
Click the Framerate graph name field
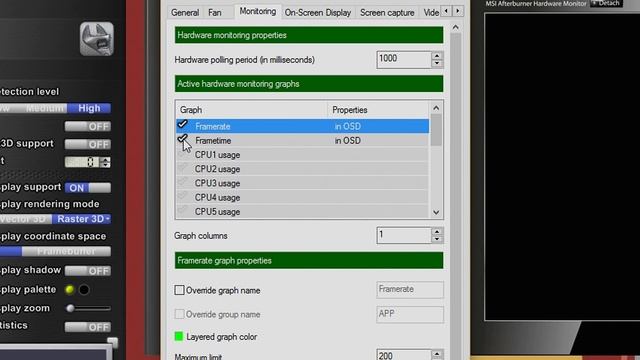click(410, 289)
